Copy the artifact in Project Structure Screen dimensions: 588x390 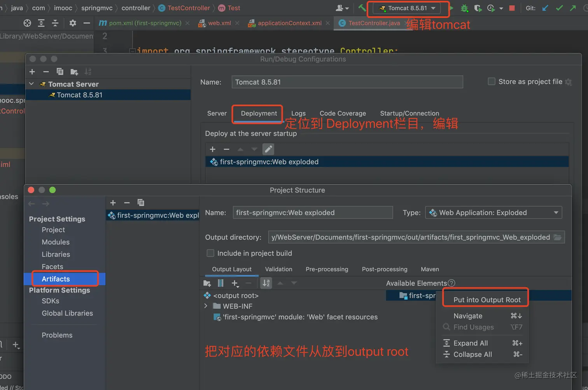coord(141,203)
